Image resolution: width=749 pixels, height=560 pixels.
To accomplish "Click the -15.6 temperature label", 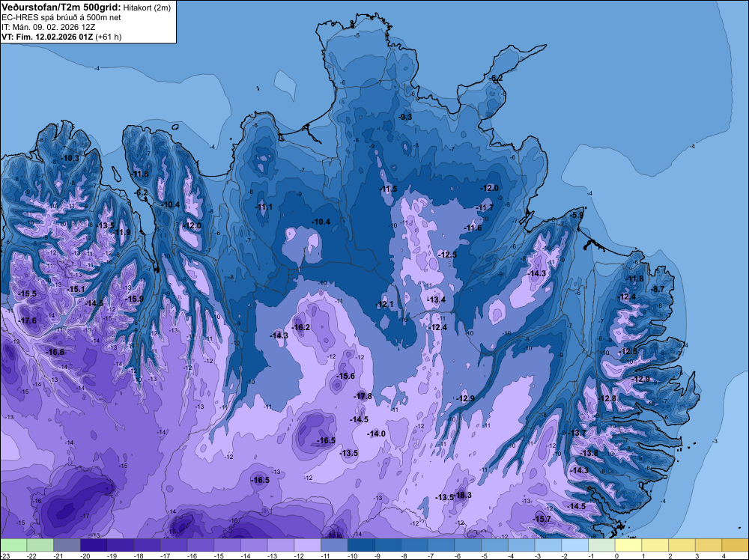I will click(x=345, y=376).
